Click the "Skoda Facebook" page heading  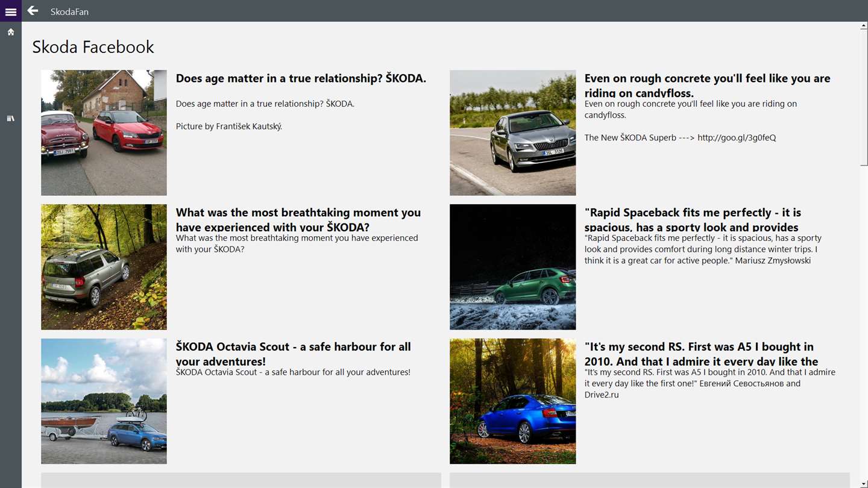click(93, 46)
